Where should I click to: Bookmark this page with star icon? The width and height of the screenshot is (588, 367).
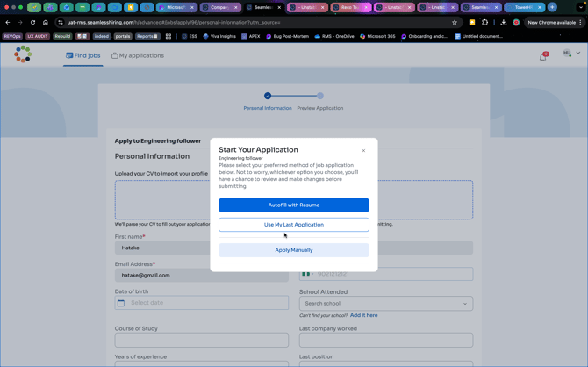[x=455, y=23]
